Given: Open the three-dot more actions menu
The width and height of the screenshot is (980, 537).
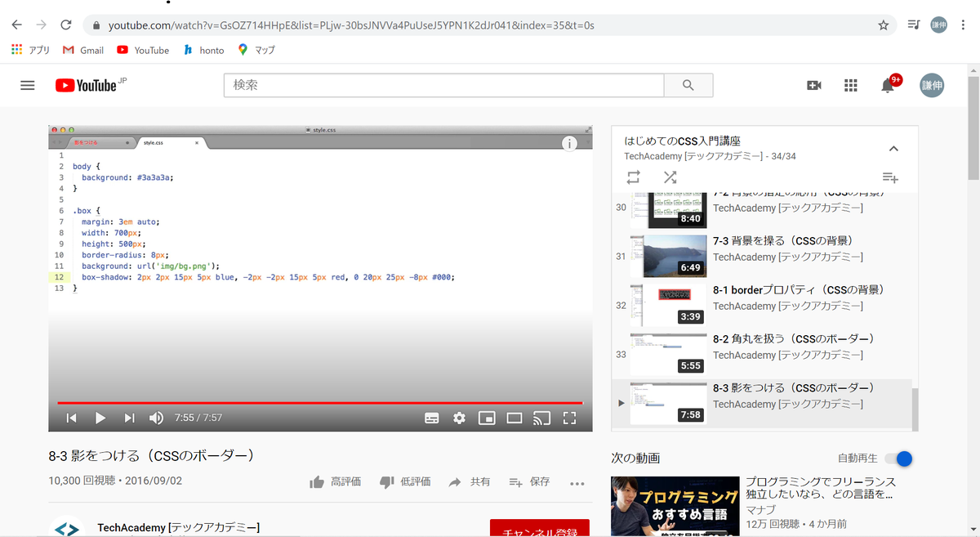Looking at the screenshot, I should [577, 483].
